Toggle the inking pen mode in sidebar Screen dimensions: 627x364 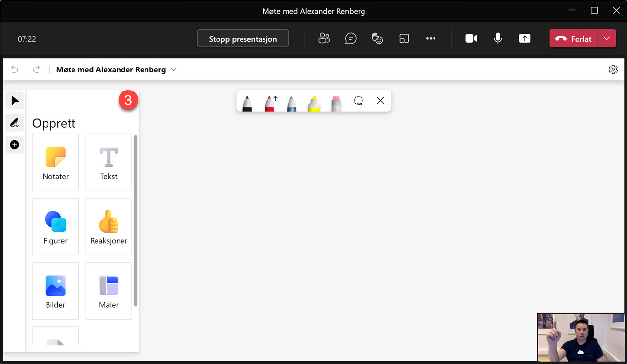15,123
